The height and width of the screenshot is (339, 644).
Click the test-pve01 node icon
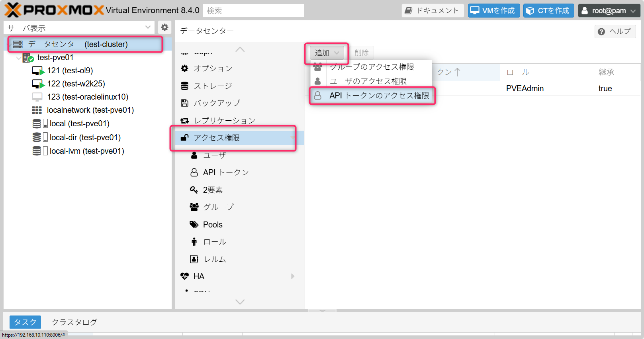[x=28, y=58]
